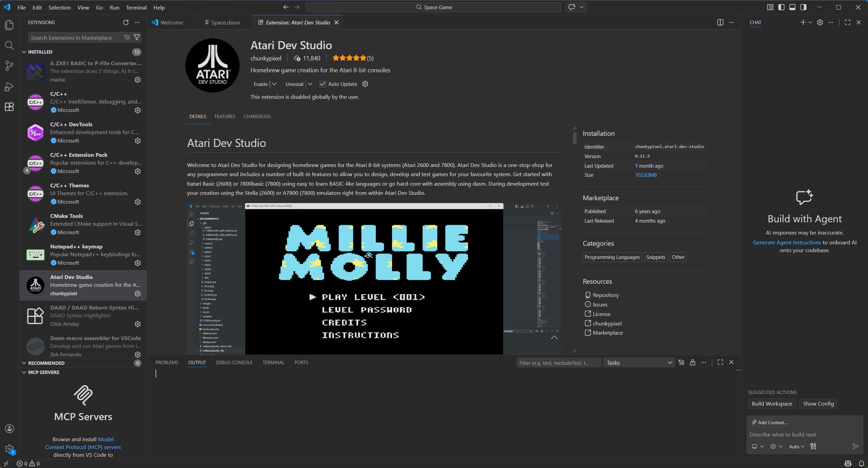Clear the output panel
The height and width of the screenshot is (468, 868).
681,362
